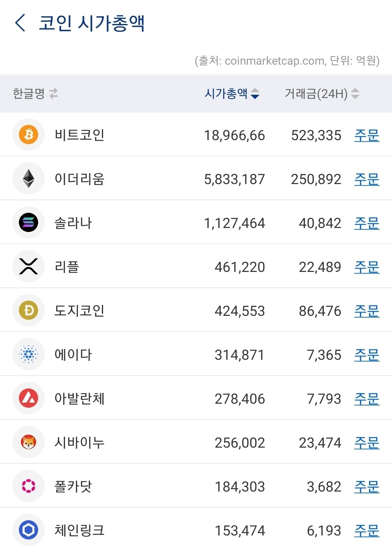Click the Solana coin icon
This screenshot has width=392, height=550.
coord(28,223)
